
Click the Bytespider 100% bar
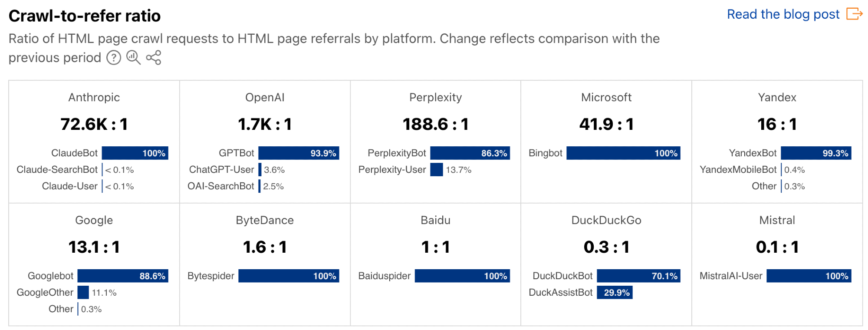click(x=289, y=276)
